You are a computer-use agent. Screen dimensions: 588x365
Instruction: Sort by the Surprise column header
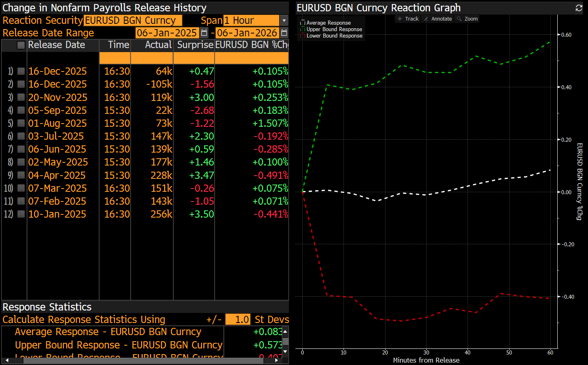(x=195, y=45)
